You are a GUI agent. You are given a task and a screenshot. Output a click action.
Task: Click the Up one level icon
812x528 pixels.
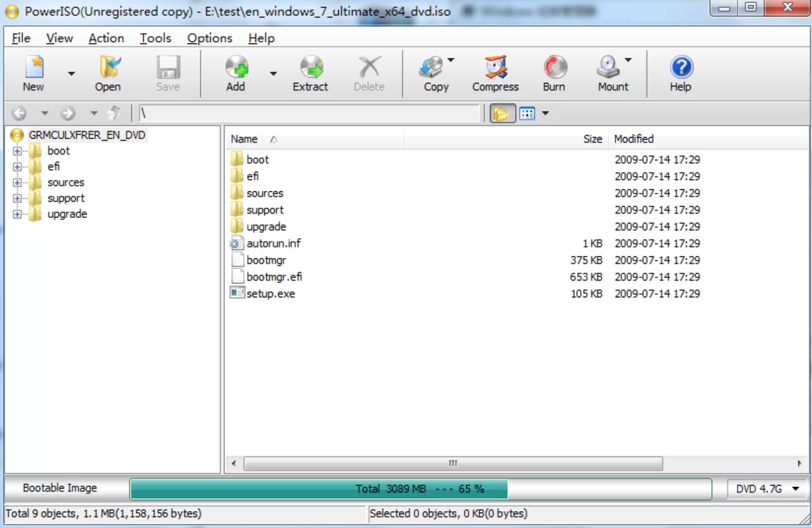[x=115, y=113]
